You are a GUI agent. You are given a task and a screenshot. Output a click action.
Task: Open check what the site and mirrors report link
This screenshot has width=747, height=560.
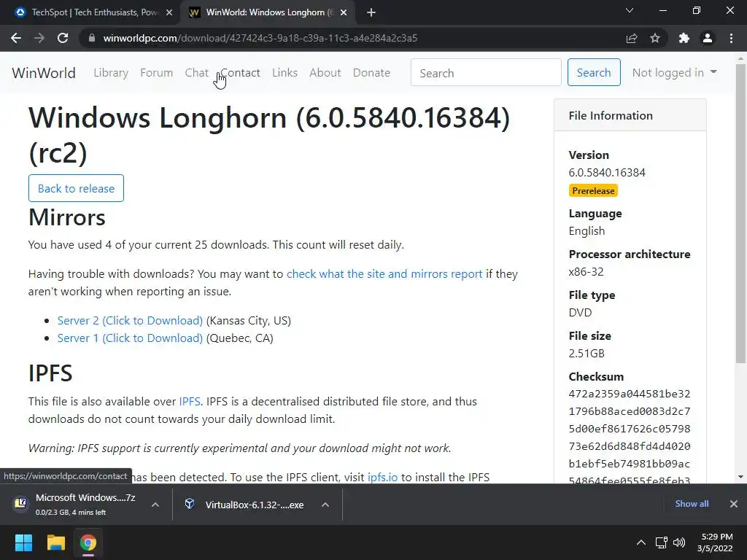384,274
